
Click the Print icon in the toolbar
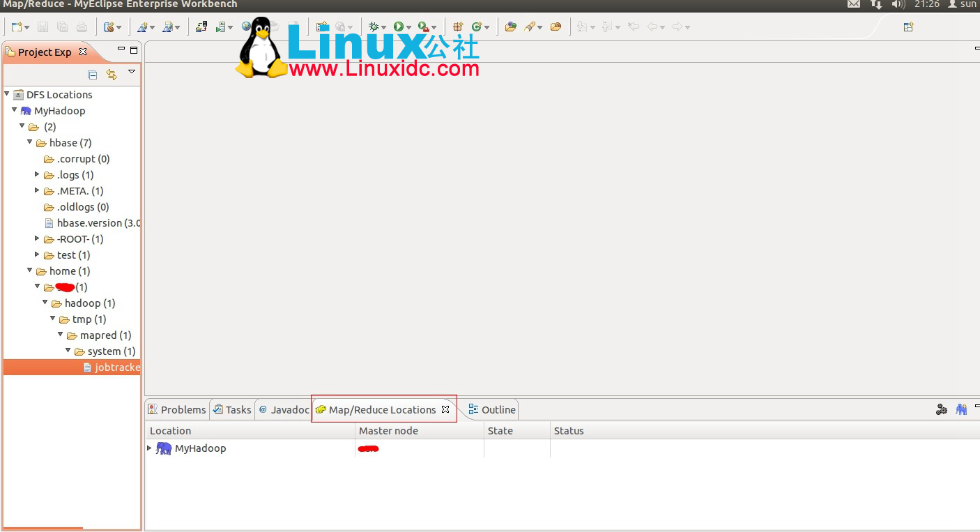click(82, 26)
